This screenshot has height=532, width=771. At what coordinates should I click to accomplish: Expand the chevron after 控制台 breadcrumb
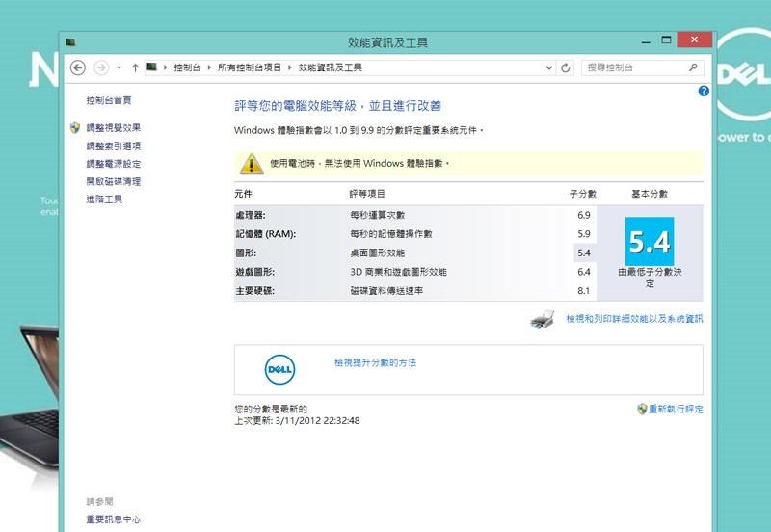[211, 67]
